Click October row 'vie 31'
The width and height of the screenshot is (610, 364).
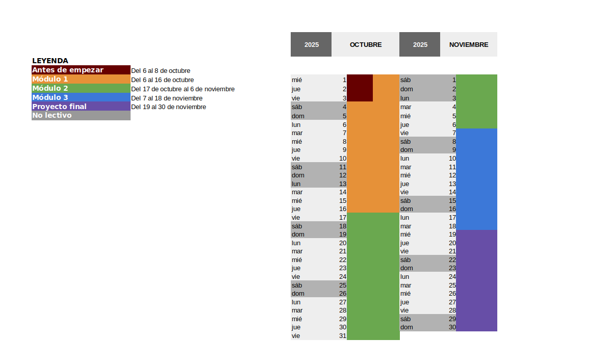pos(319,335)
